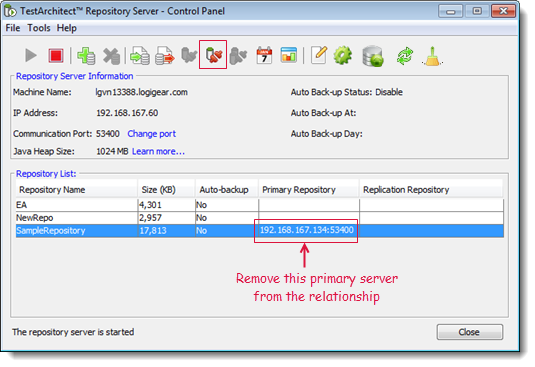Image resolution: width=535 pixels, height=367 pixels.
Task: Sort by Size (KB) column header
Action: (167, 190)
